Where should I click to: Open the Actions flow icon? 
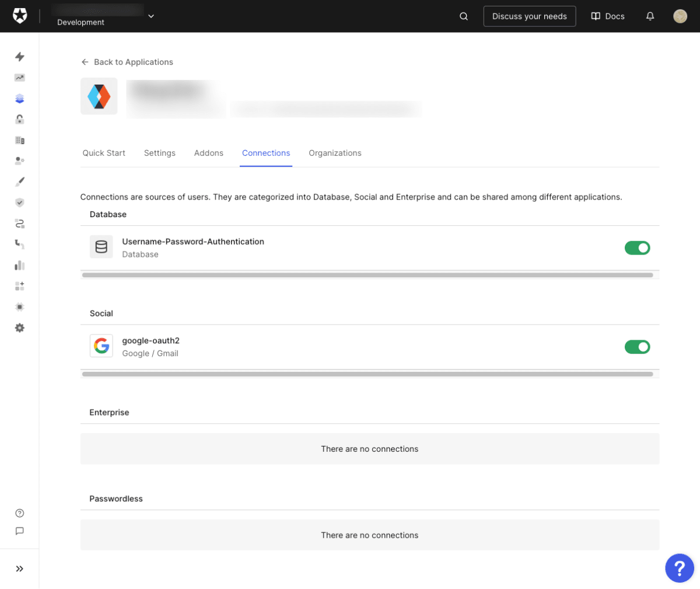pos(20,224)
